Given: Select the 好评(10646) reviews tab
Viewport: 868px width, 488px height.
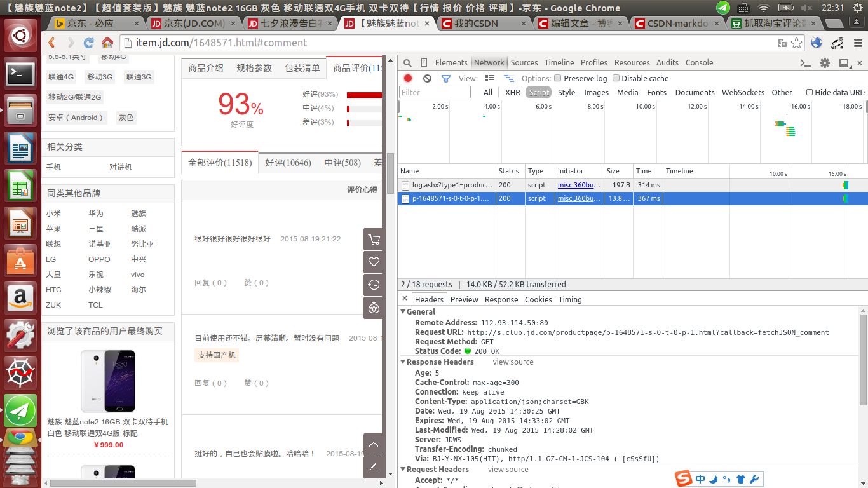Looking at the screenshot, I should (x=288, y=163).
